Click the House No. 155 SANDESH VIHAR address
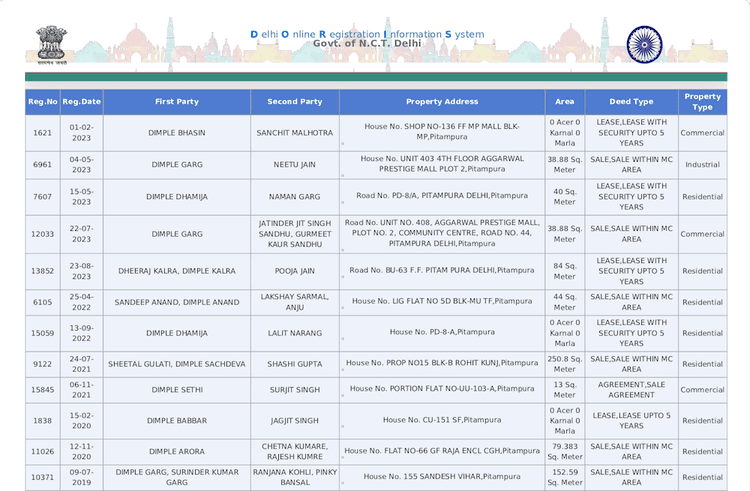 pyautogui.click(x=442, y=477)
